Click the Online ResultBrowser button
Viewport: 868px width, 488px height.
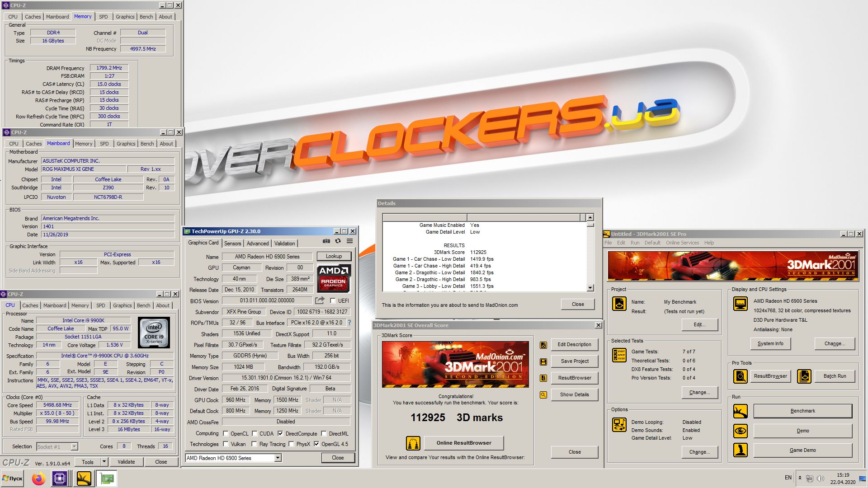(x=464, y=443)
